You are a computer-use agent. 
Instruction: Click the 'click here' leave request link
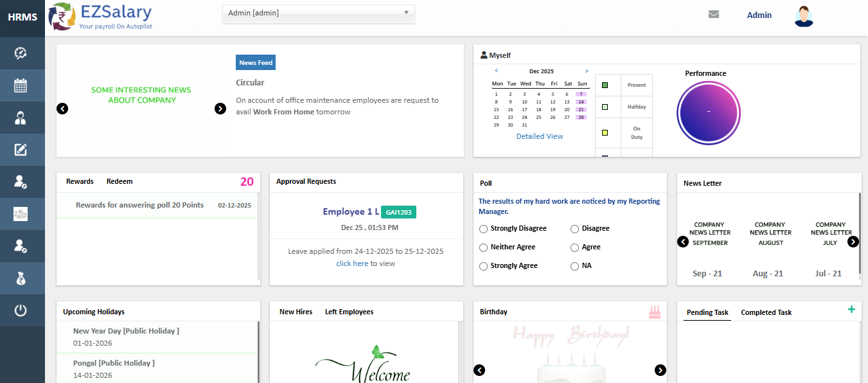click(352, 263)
